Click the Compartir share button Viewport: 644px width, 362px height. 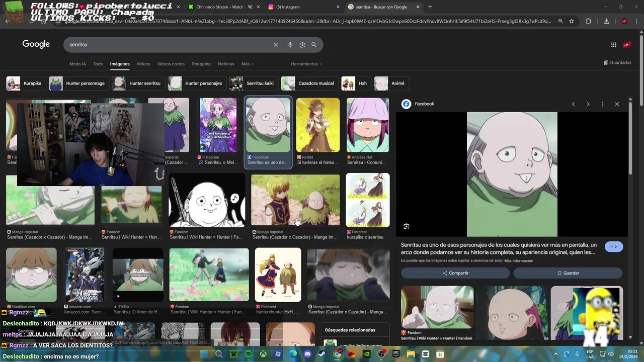click(x=455, y=273)
